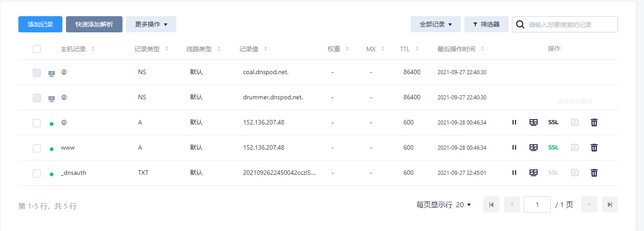Sort by 记录值 column
The image size is (644, 231).
pos(266,49)
